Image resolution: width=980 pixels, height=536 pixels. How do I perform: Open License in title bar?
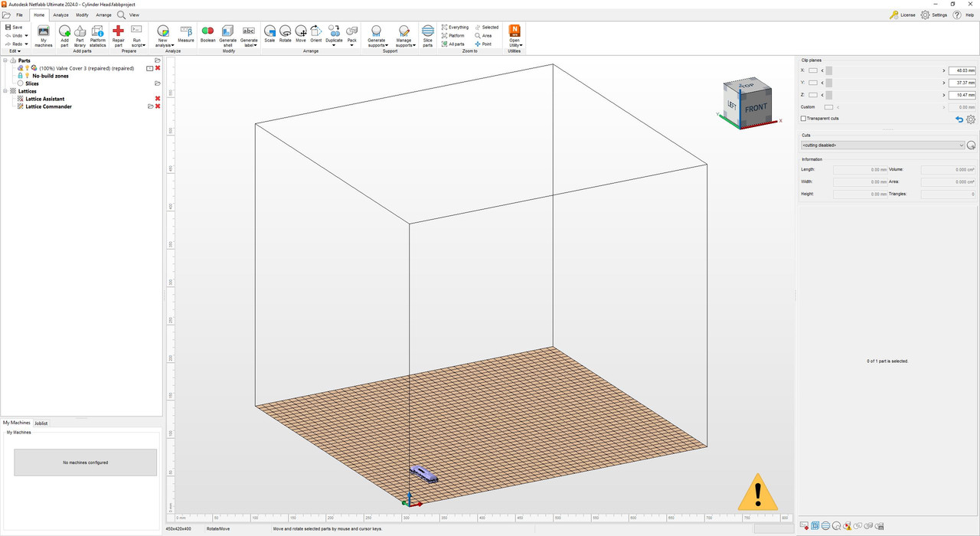coord(903,15)
